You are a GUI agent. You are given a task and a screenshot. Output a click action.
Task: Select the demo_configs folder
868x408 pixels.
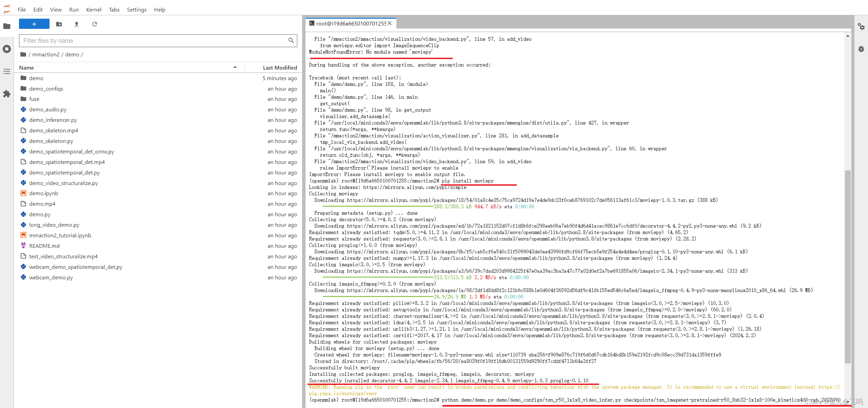tap(46, 89)
